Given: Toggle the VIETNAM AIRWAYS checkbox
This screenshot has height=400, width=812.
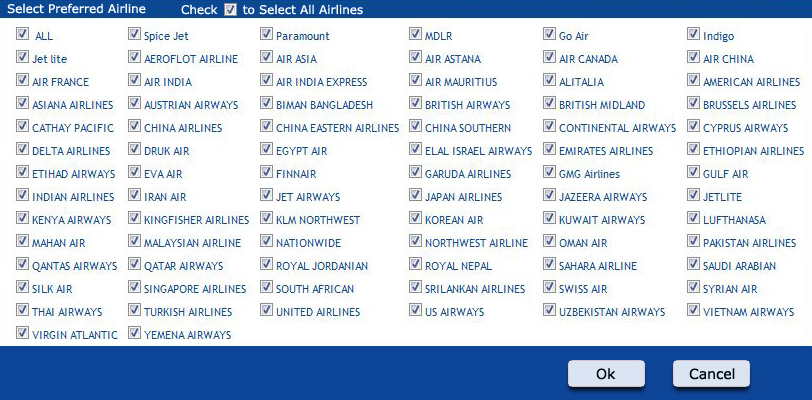Looking at the screenshot, I should [x=693, y=311].
